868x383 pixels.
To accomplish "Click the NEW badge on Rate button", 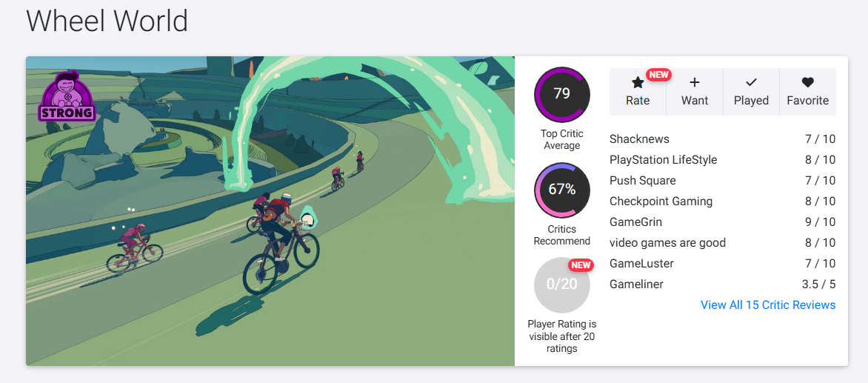I will click(658, 75).
